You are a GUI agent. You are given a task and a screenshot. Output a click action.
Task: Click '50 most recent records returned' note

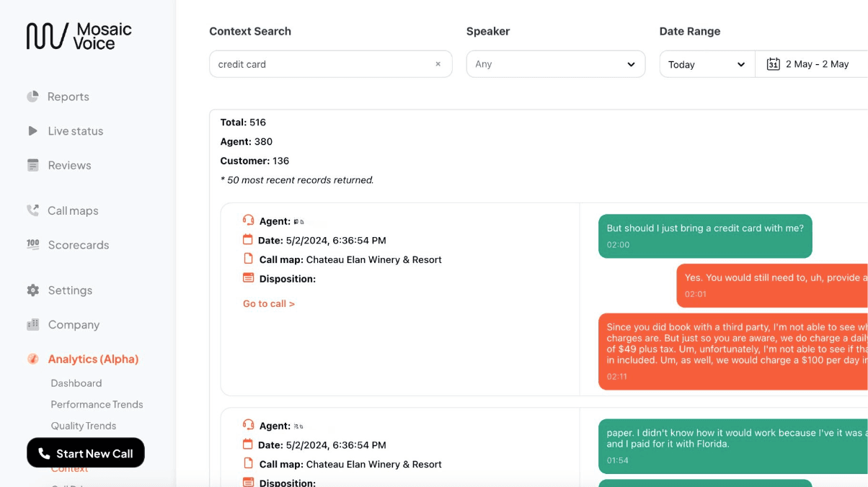297,180
